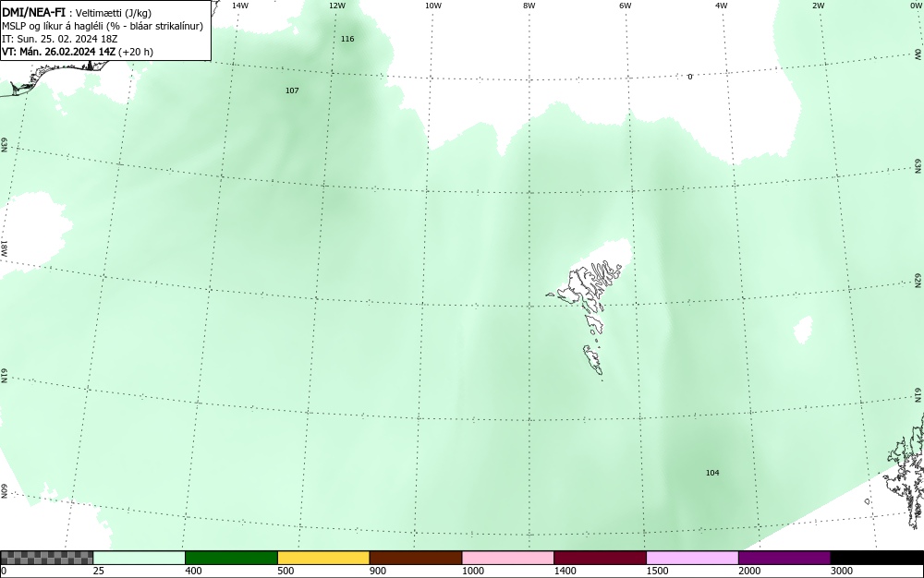Click the 8W longitude label
The image size is (924, 578).
[x=529, y=6]
